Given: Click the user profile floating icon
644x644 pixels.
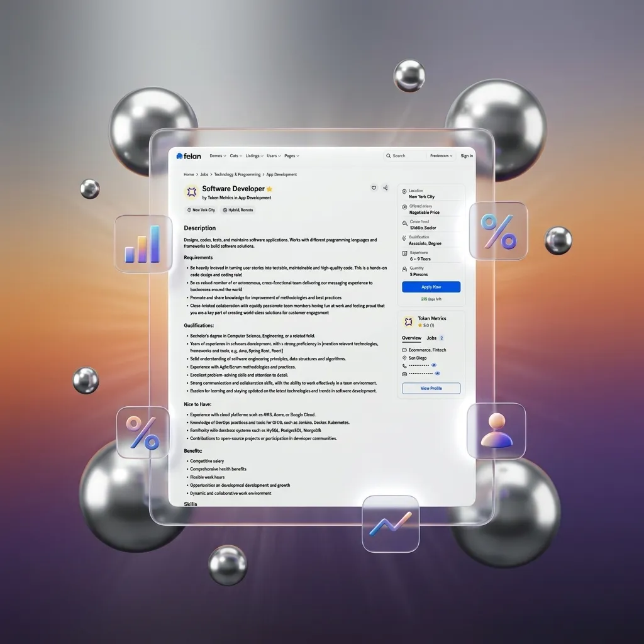Looking at the screenshot, I should click(x=496, y=431).
